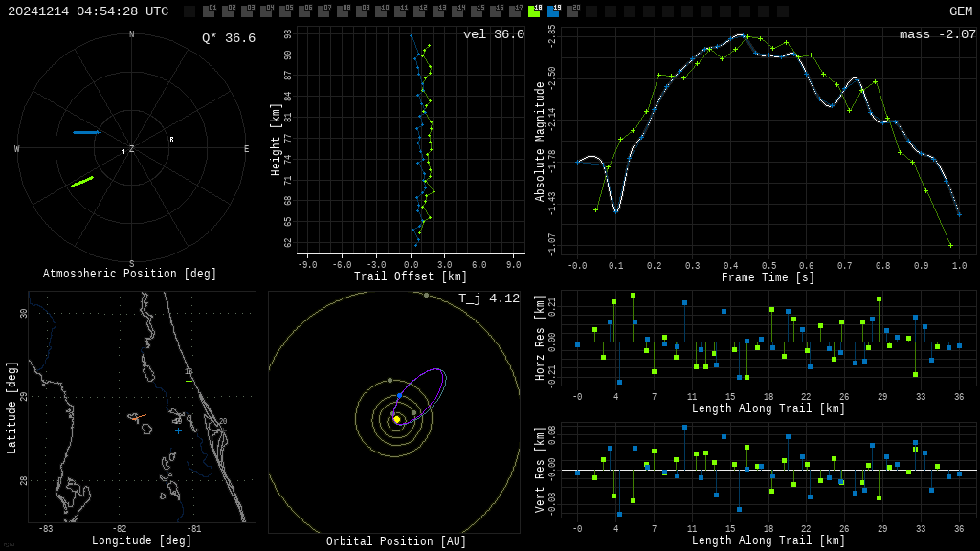980x551 pixels.
Task: Click the blue plus marker on map
Action: pyautogui.click(x=178, y=430)
